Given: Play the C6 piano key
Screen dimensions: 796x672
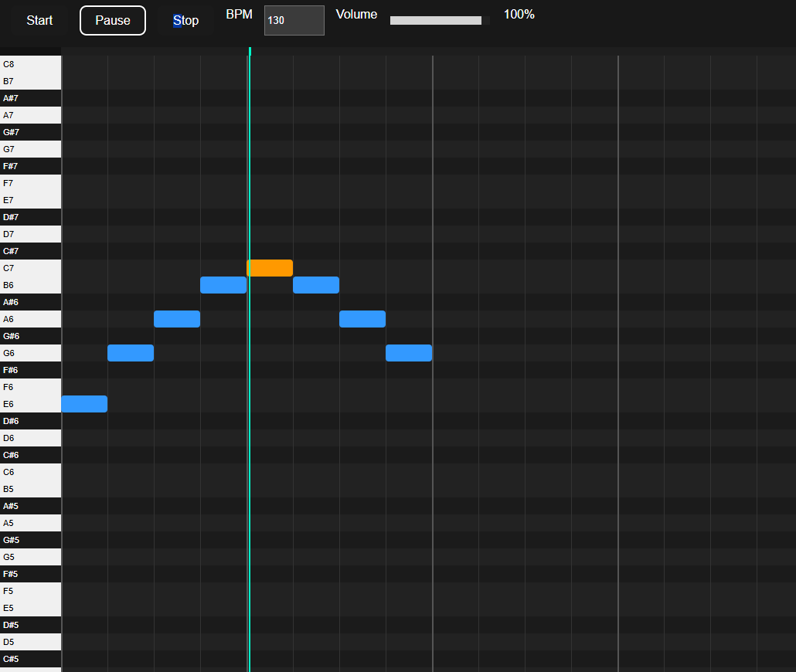Looking at the screenshot, I should tap(30, 472).
